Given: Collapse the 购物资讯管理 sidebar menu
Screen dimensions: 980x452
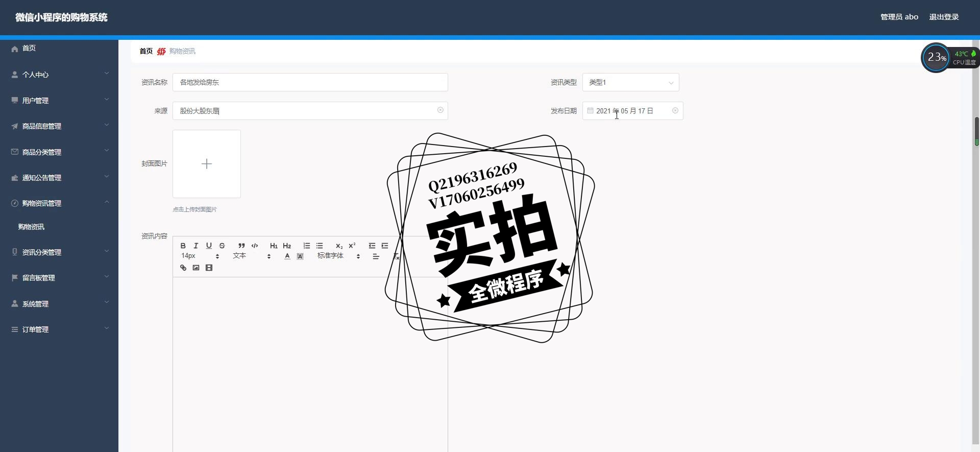Looking at the screenshot, I should tap(59, 203).
